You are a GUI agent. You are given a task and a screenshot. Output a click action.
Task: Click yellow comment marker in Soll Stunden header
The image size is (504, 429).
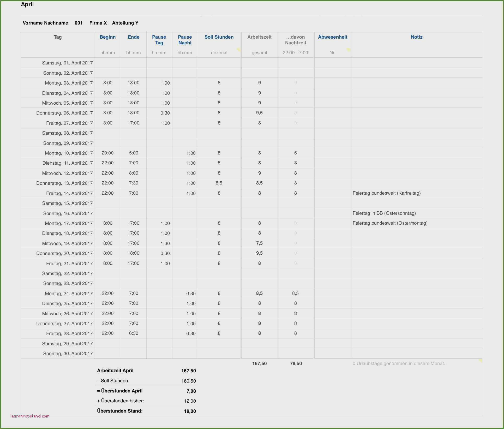click(x=238, y=50)
